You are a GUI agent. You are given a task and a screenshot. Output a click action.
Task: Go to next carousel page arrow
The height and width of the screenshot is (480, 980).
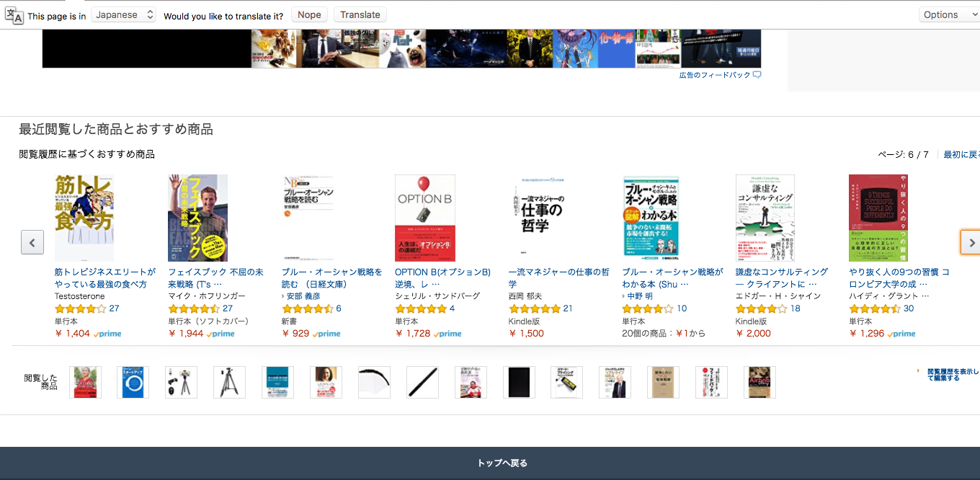pos(971,242)
